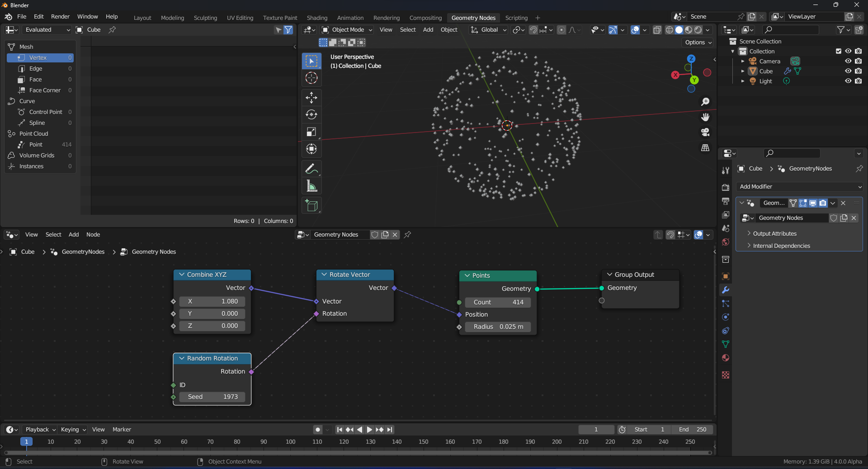Open the Object Mode dropdown
This screenshot has height=469, width=868.
pyautogui.click(x=347, y=30)
